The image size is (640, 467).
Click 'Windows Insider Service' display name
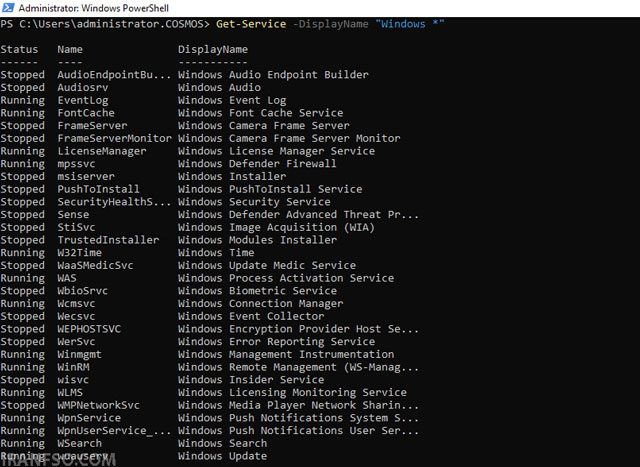(251, 380)
